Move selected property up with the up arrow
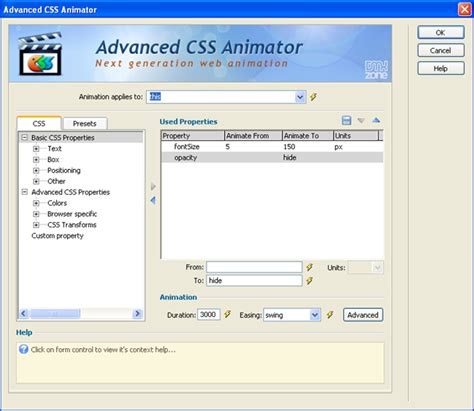 tap(376, 120)
